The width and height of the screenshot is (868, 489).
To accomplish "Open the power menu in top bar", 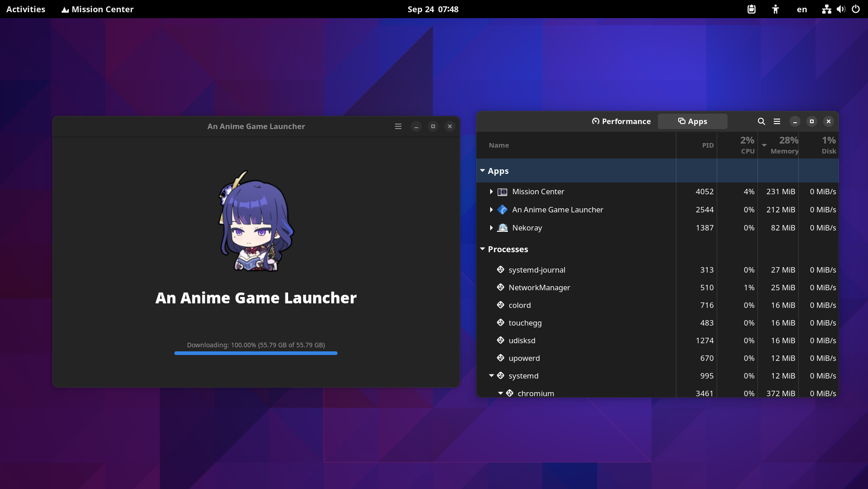I will pyautogui.click(x=855, y=9).
